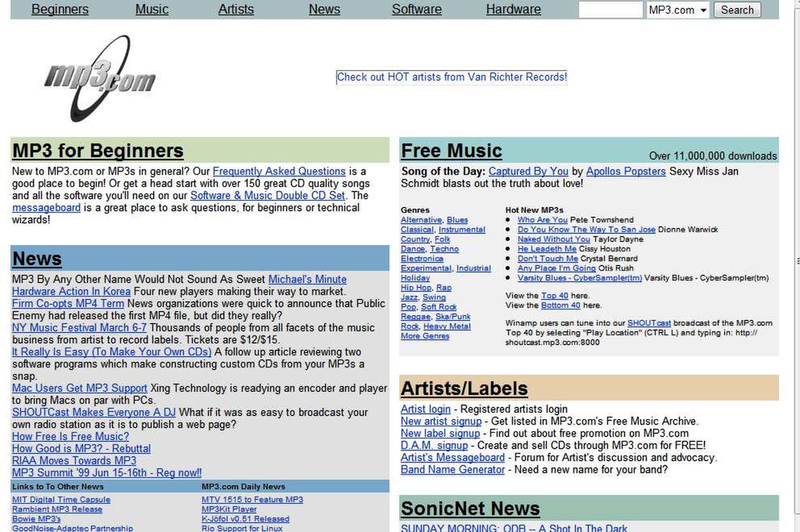Browse the Blues genre
800x532 pixels.
coord(457,220)
